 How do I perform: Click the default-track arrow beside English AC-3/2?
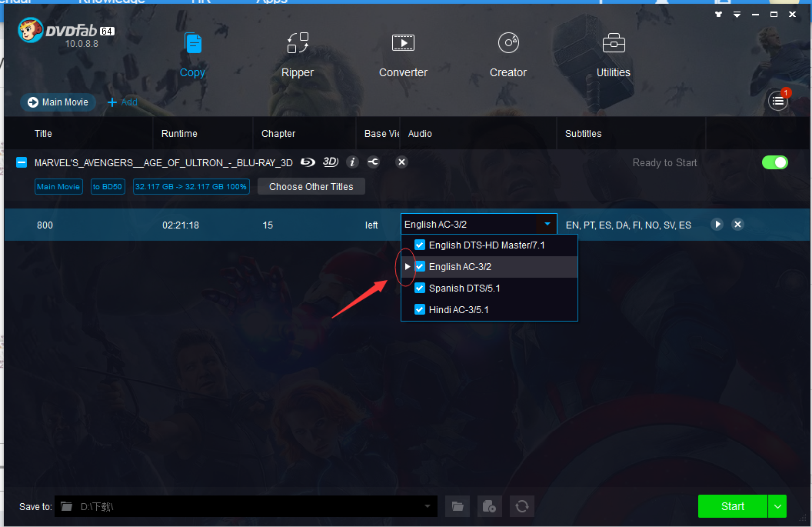(408, 266)
